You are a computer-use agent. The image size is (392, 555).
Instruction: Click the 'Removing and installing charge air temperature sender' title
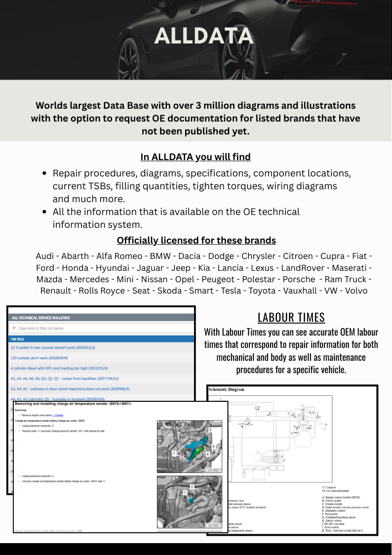(73, 404)
